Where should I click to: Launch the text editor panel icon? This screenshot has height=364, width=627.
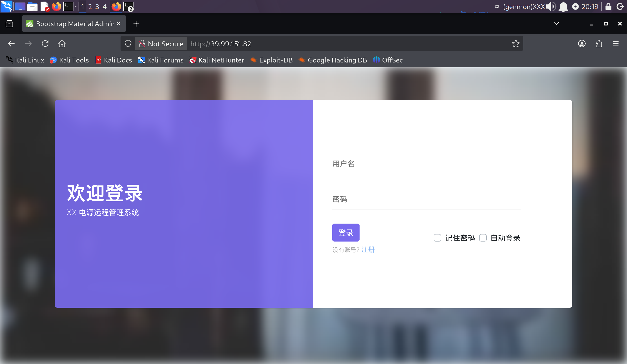[x=45, y=6]
